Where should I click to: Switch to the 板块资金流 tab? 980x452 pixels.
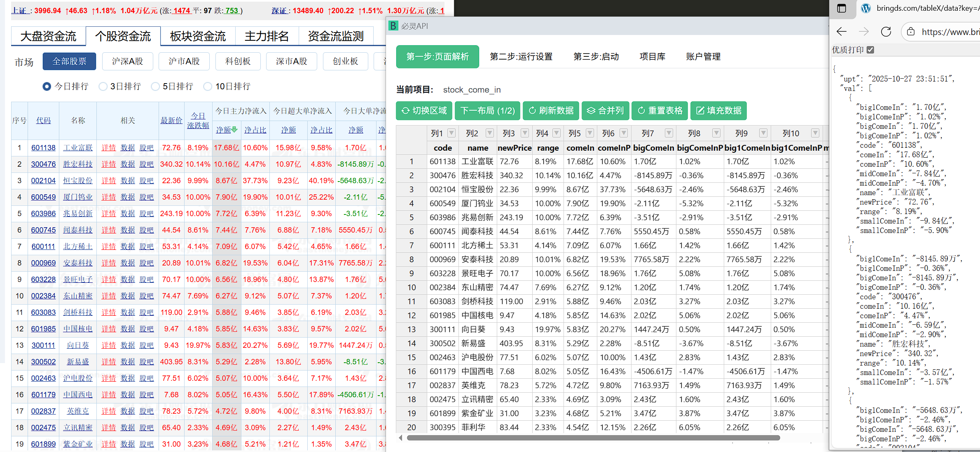click(198, 36)
